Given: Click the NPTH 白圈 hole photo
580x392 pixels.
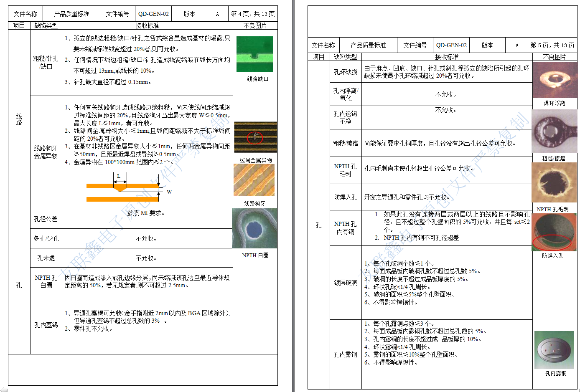Looking at the screenshot, I should [254, 228].
